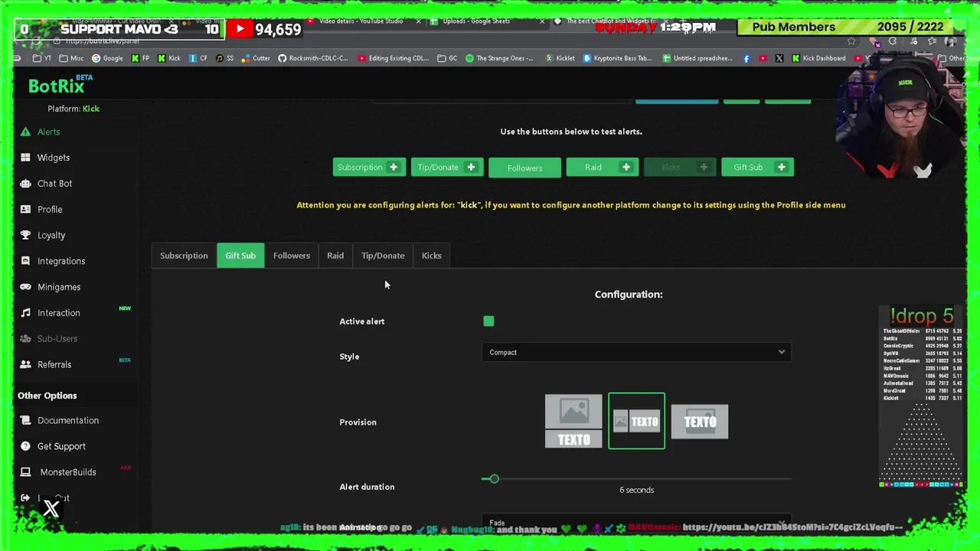Image resolution: width=980 pixels, height=551 pixels.
Task: Switch to the Tip/Donate tab
Action: click(383, 256)
